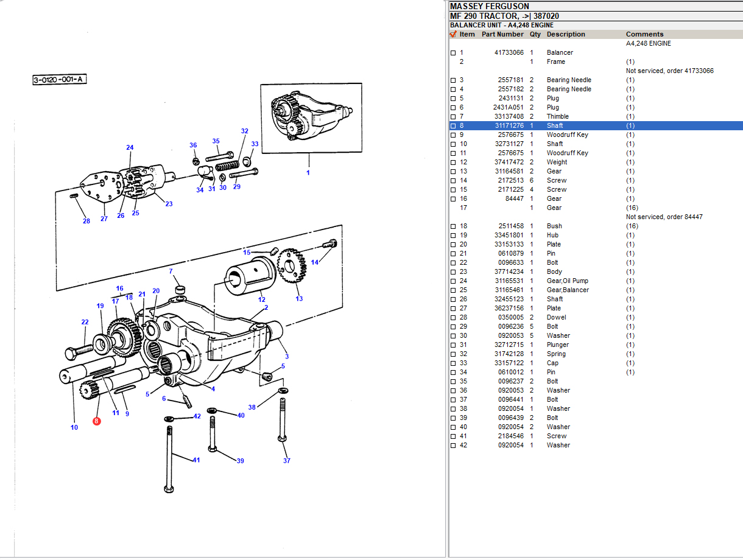Check the box for item 24 Gear,Oil Pump
743x560 pixels.
pyautogui.click(x=453, y=281)
